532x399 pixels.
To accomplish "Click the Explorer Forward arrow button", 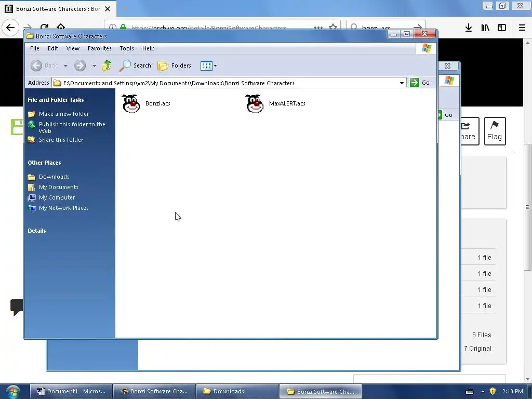I will click(80, 65).
